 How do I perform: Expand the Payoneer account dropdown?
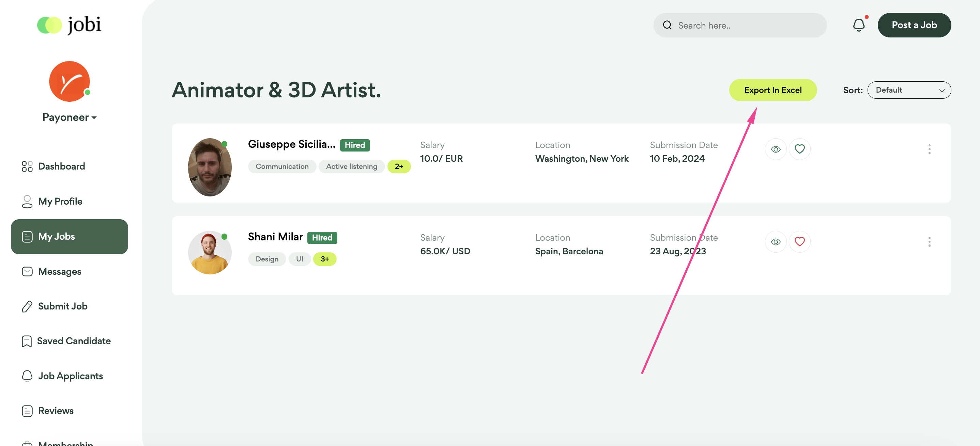pyautogui.click(x=69, y=117)
